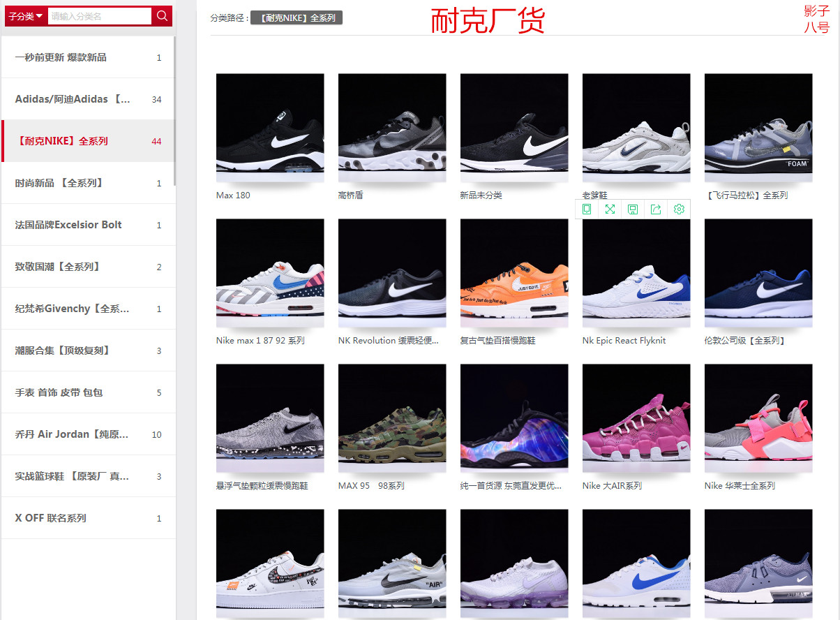Click the Max 180 label
The image size is (840, 620).
[233, 195]
